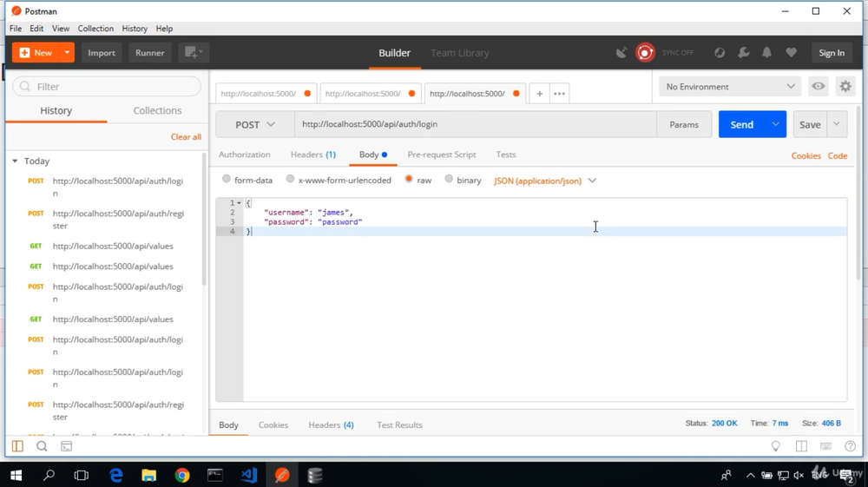Open the Code link
This screenshot has height=487, width=868.
pyautogui.click(x=838, y=155)
